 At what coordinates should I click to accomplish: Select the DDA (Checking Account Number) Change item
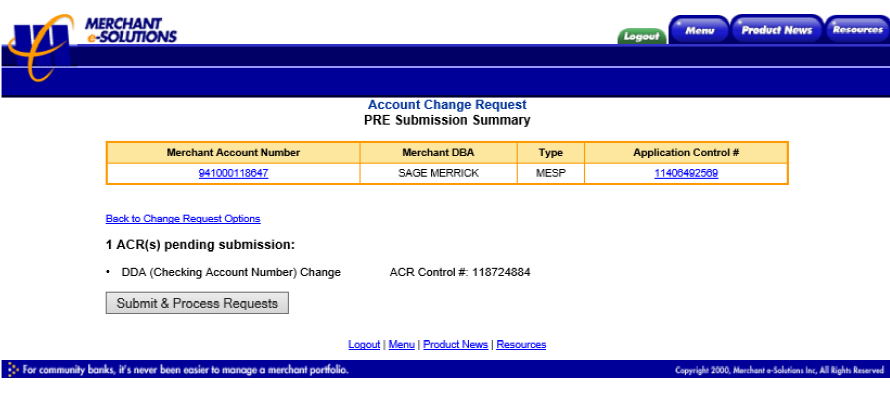pyautogui.click(x=231, y=273)
